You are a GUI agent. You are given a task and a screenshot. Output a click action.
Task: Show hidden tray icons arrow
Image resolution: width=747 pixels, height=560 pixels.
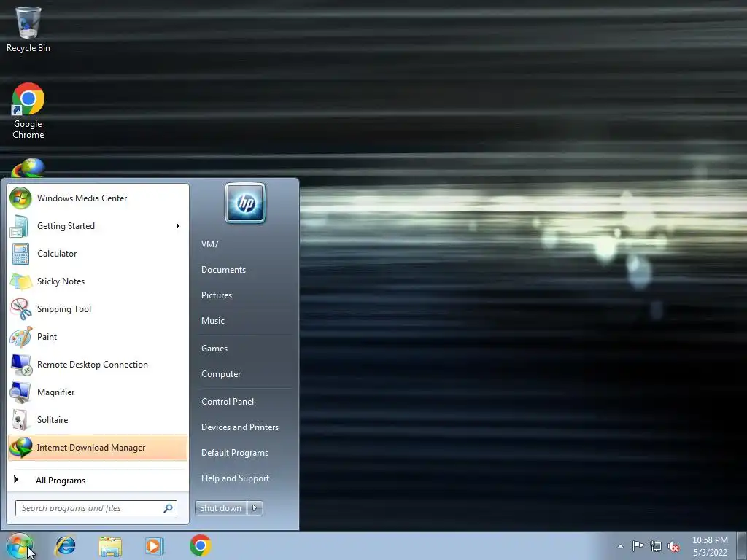[x=620, y=546]
